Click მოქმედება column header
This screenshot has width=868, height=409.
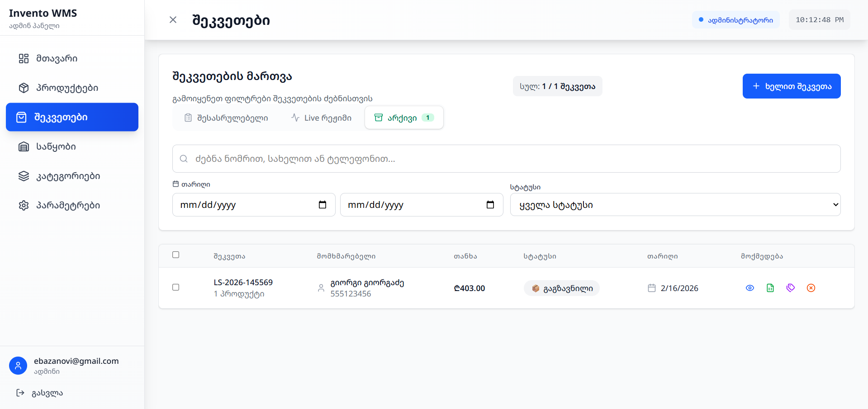[x=762, y=256]
